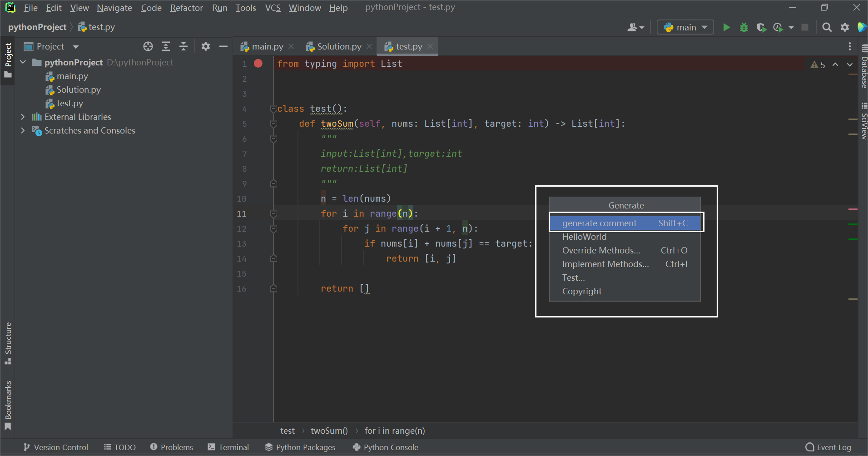Open the TODO tool window
The width and height of the screenshot is (868, 456).
120,447
